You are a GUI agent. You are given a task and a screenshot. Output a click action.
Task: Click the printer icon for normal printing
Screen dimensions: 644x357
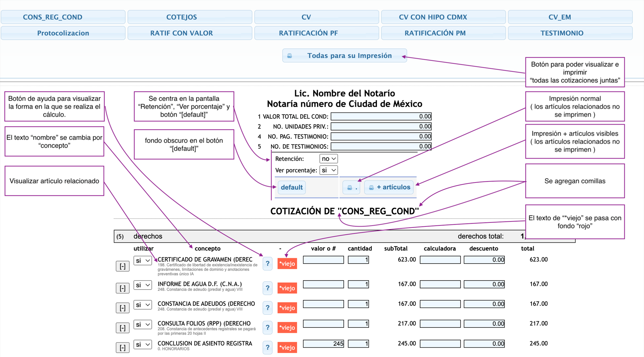pos(351,188)
